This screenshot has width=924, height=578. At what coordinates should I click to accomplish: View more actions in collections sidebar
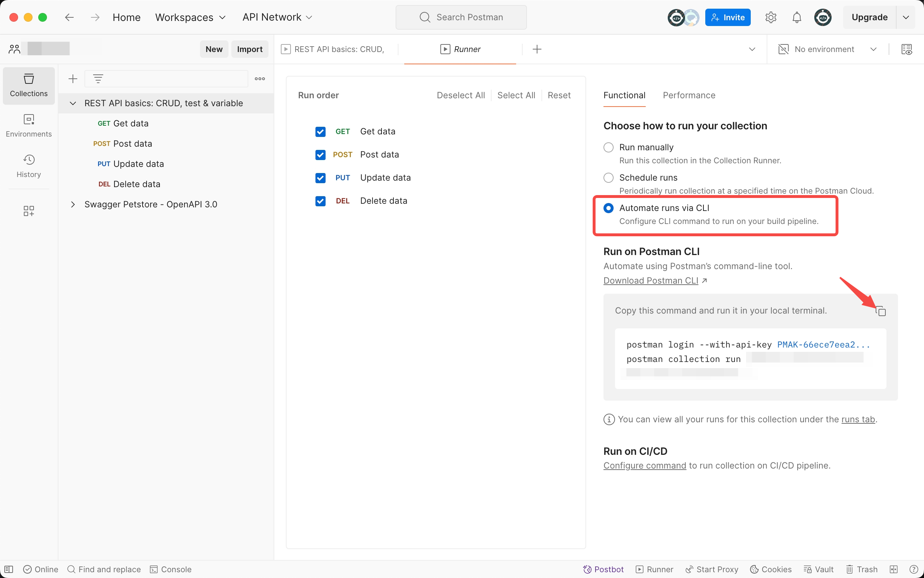click(x=260, y=79)
